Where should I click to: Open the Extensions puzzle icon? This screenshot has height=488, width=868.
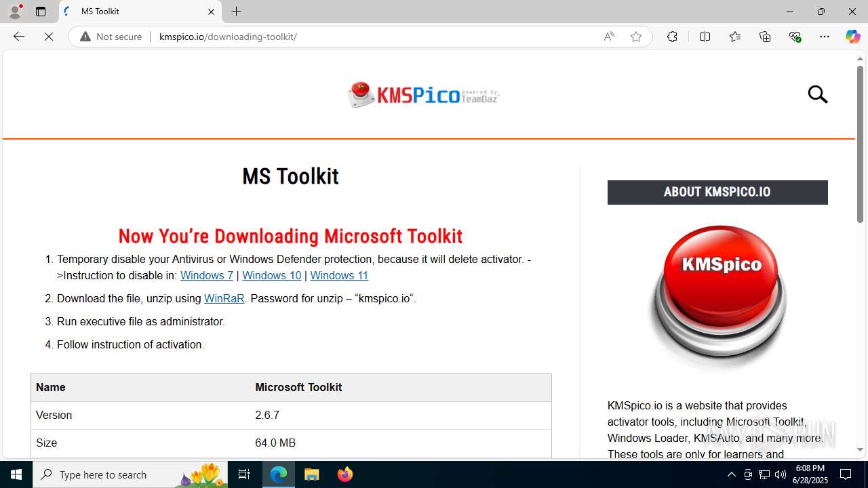[x=672, y=37]
